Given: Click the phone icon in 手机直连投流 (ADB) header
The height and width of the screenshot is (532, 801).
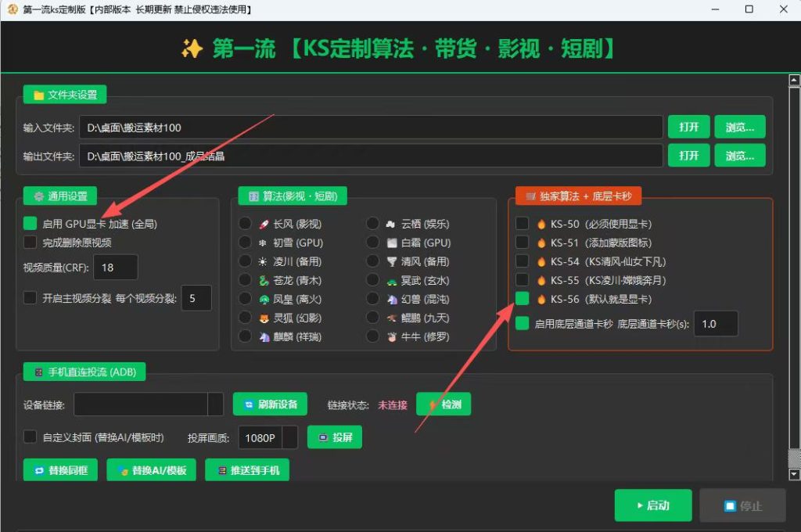Looking at the screenshot, I should [x=39, y=372].
